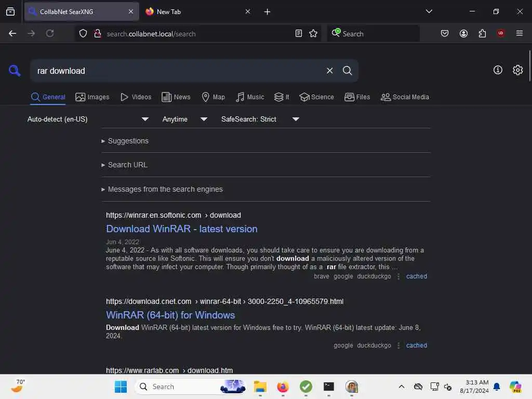Open the Firefox View icon
The height and width of the screenshot is (399, 532).
(x=10, y=11)
